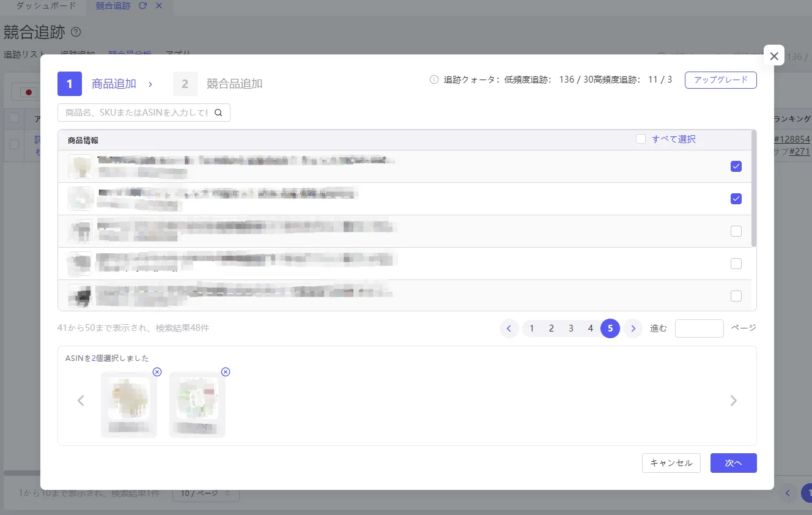812x515 pixels.
Task: Click the 次へ button
Action: click(734, 463)
